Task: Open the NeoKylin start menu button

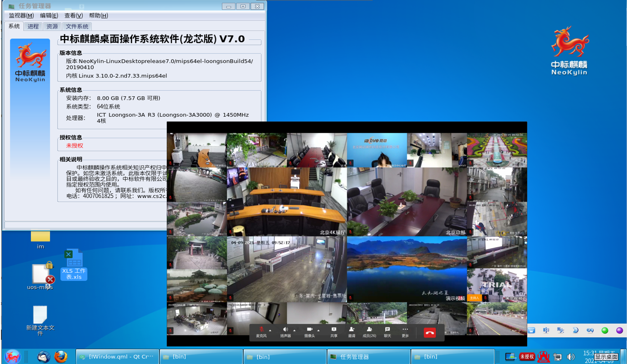Action: point(13,356)
